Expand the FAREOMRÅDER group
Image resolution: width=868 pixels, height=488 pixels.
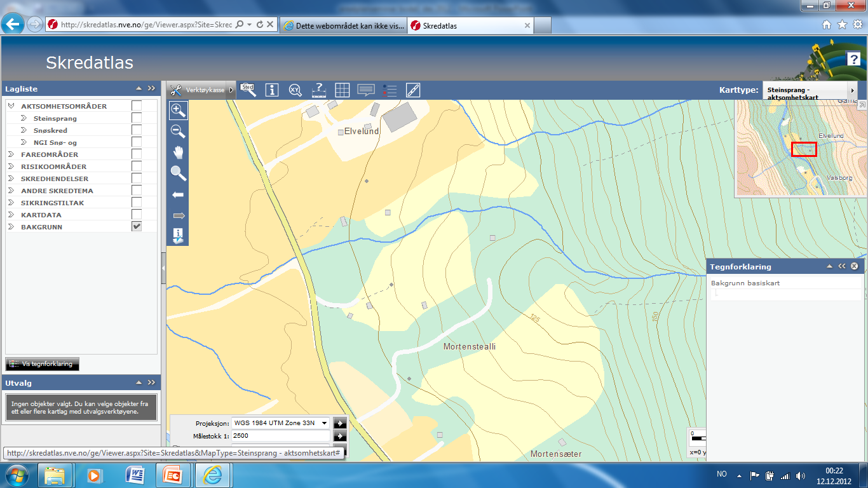11,154
